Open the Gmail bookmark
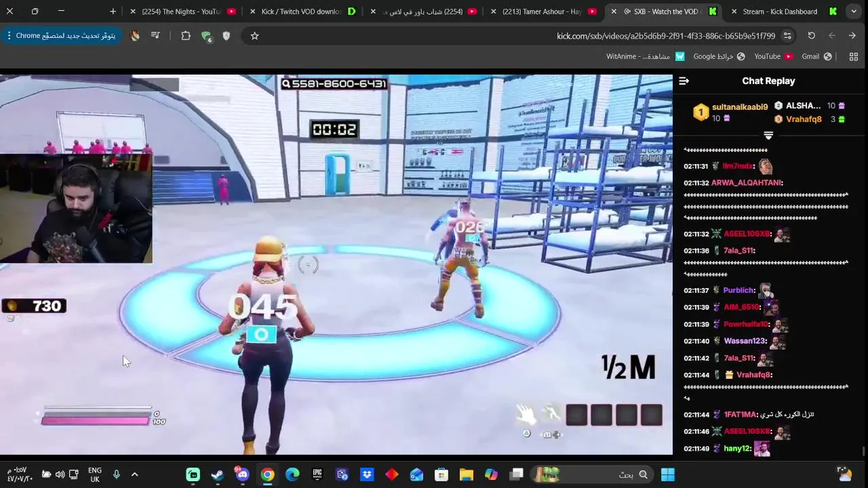The height and width of the screenshot is (488, 868). coord(816,57)
